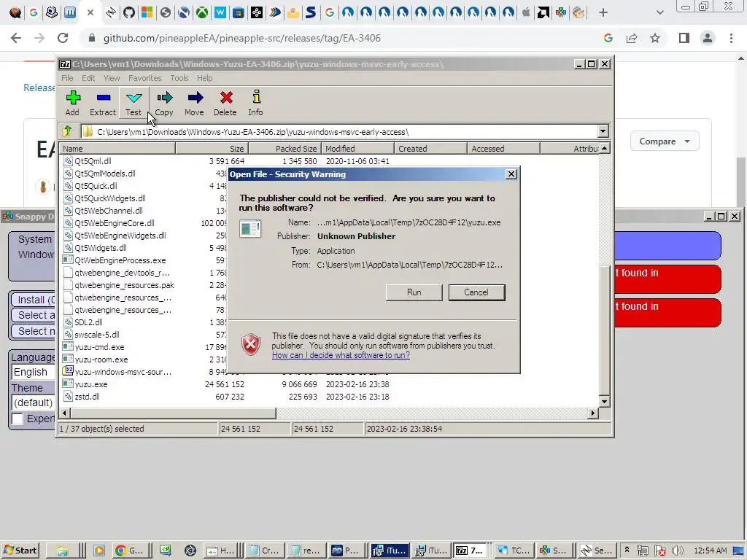The image size is (747, 560).
Task: Open the Chrome taskbar button
Action: (x=130, y=551)
